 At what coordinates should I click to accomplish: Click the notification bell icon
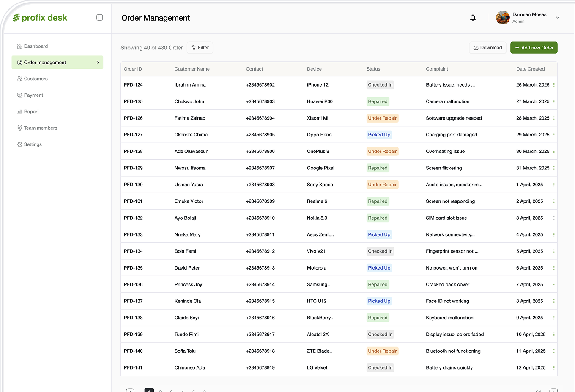[x=473, y=18]
